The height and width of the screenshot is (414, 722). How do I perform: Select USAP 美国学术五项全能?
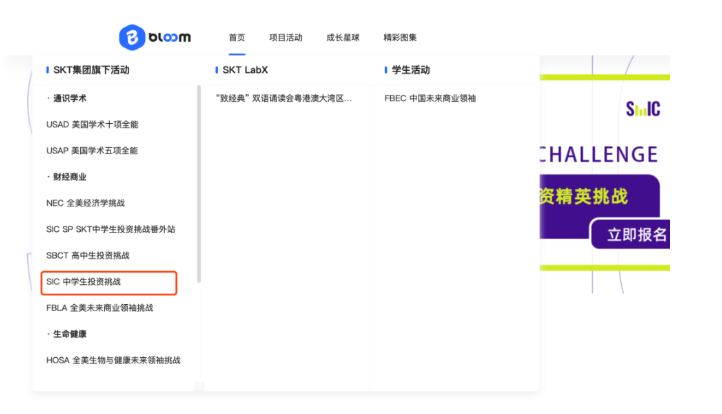pos(92,151)
